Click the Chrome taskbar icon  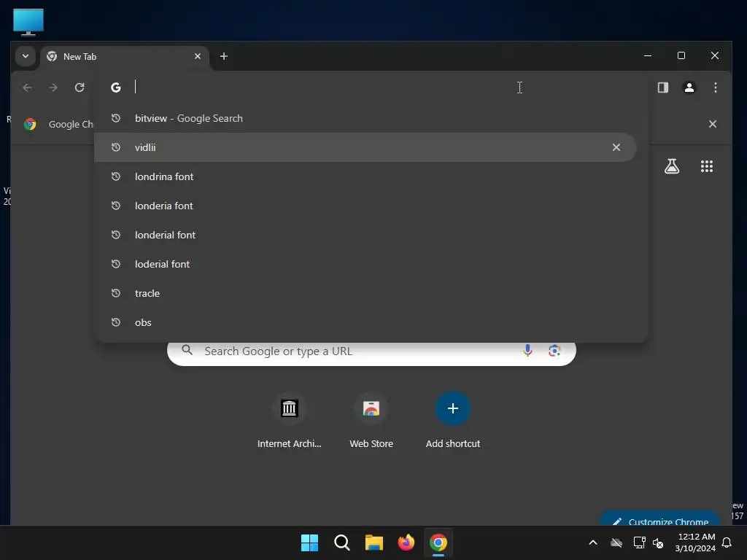(x=438, y=542)
